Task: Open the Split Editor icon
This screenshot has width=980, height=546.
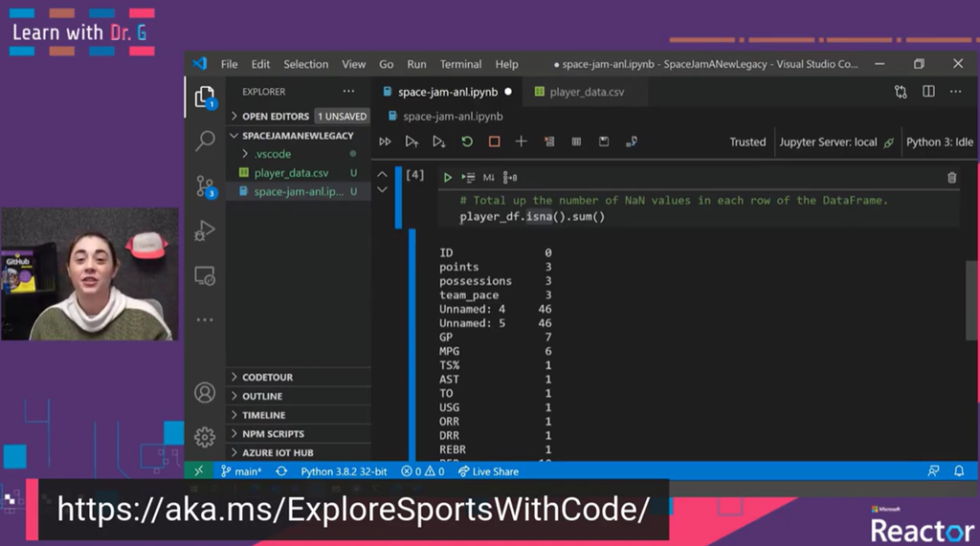Action: (x=928, y=92)
